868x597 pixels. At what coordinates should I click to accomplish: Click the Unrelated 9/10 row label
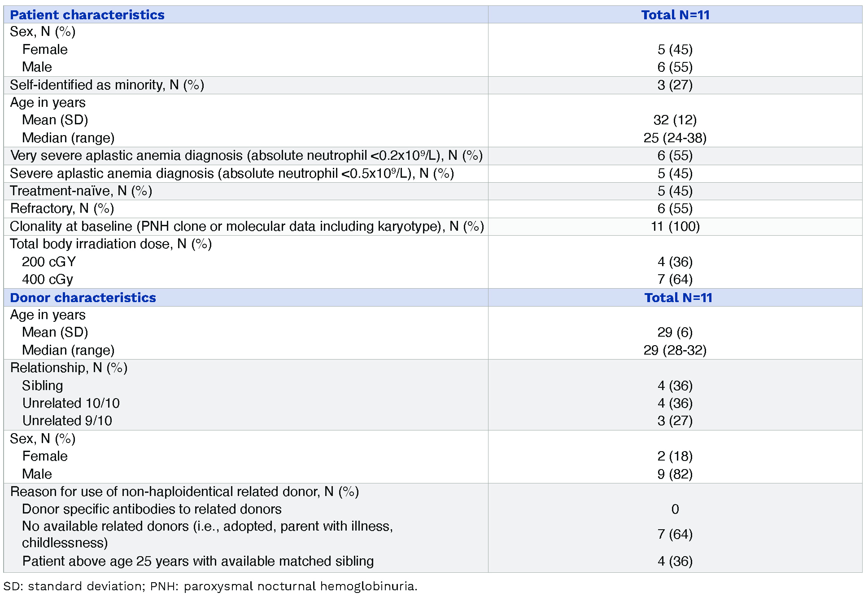pos(67,421)
